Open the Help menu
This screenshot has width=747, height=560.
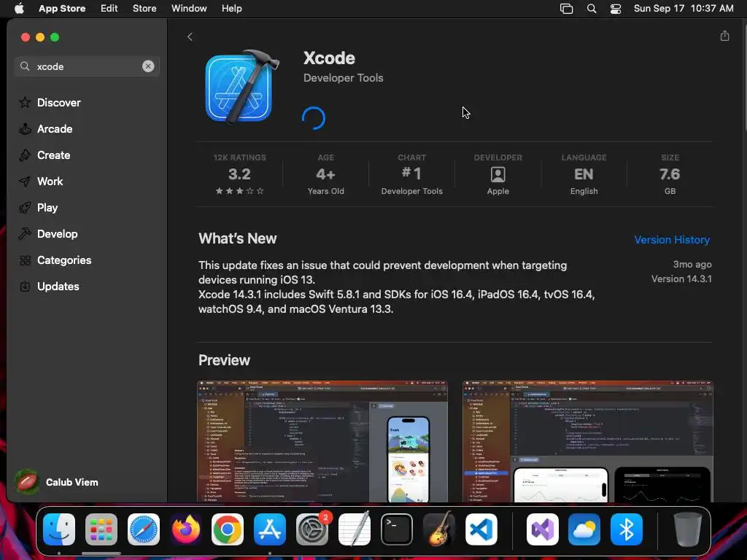pos(231,9)
